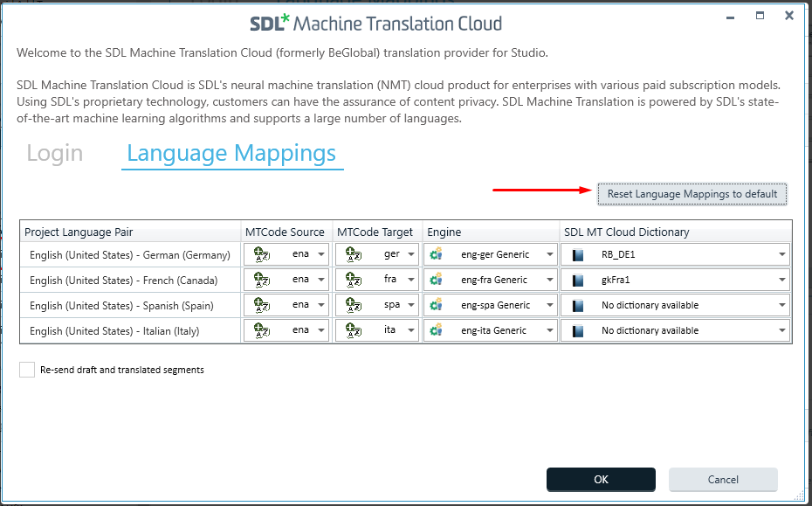Screen dimensions: 812x506
Task: Click the Cancel button
Action: (x=723, y=480)
